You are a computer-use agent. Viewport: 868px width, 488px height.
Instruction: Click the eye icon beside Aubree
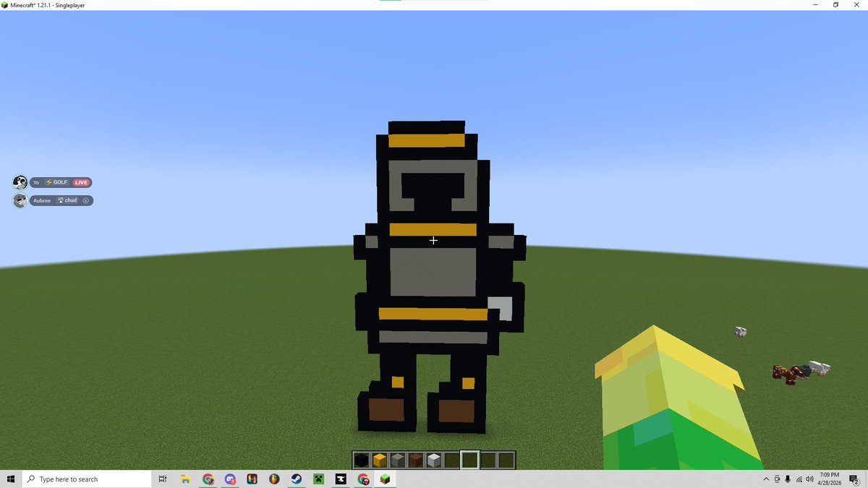[85, 200]
